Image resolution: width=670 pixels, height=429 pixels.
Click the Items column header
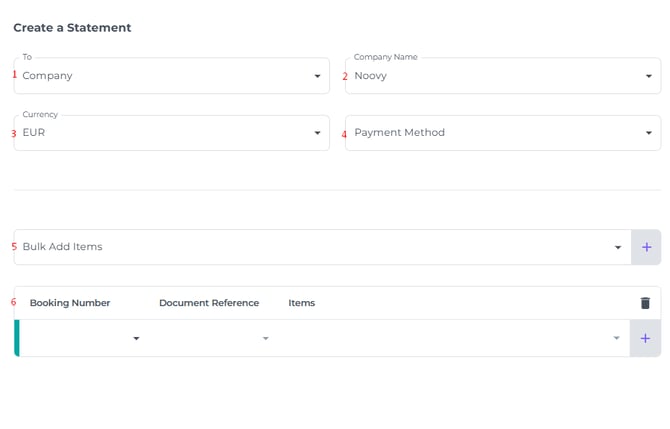pos(301,303)
